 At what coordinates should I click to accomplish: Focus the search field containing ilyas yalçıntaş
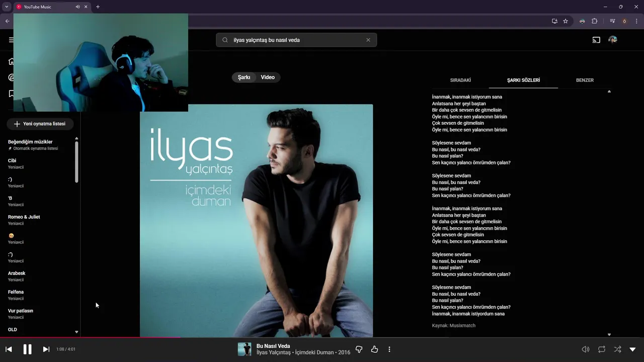(296, 40)
